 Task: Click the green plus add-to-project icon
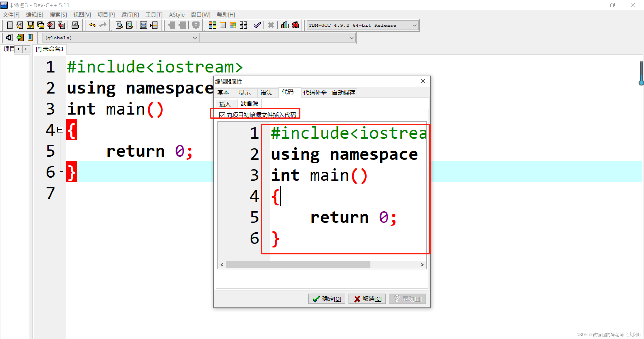tap(20, 38)
